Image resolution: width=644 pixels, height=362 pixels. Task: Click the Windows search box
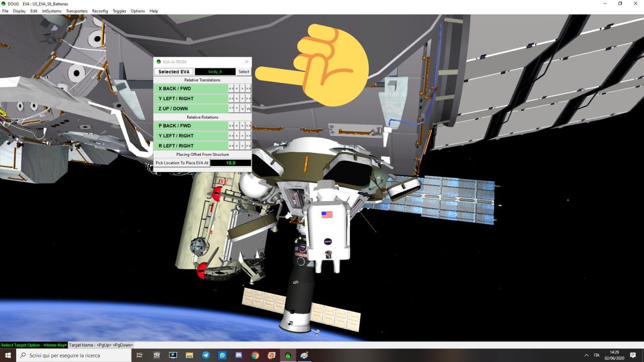click(x=75, y=355)
